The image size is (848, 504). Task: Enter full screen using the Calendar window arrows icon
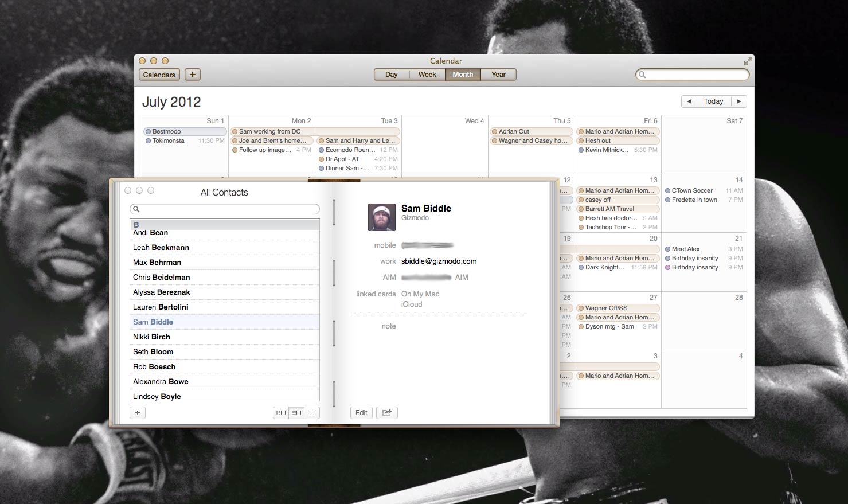click(747, 61)
